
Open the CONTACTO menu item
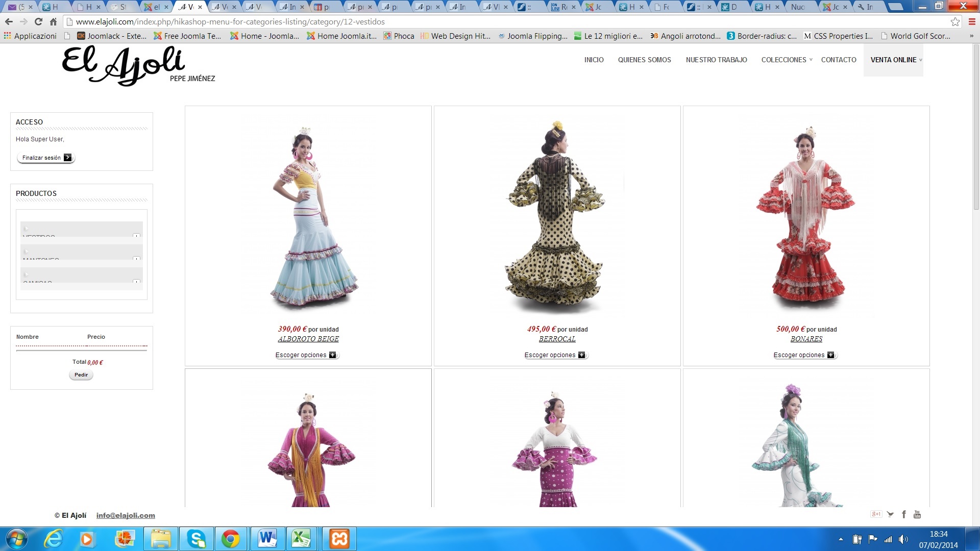click(x=839, y=60)
